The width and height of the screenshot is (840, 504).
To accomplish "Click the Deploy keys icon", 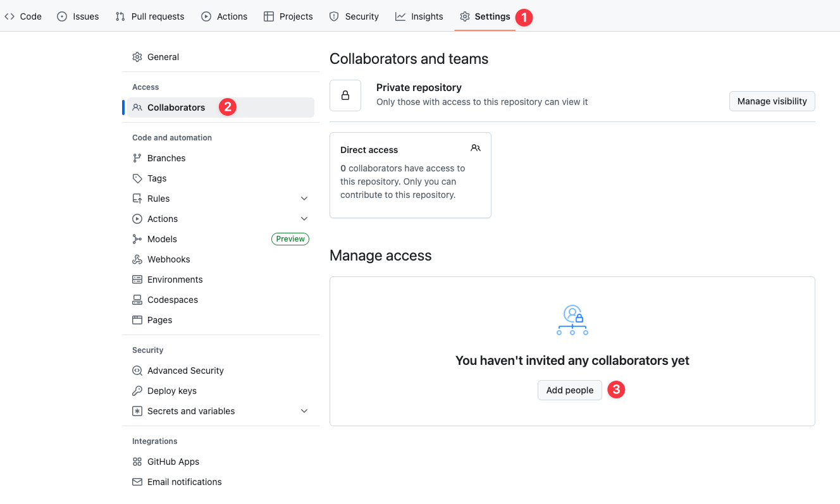I will (137, 390).
